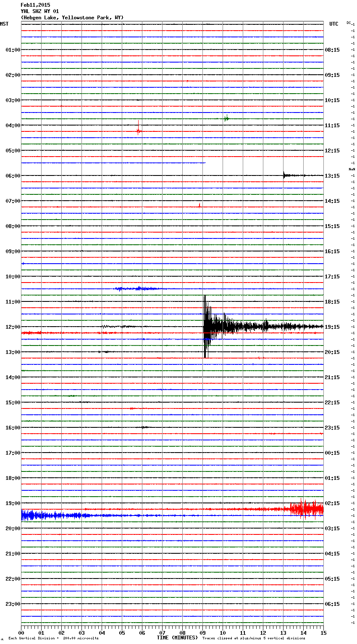Viewport: 357px width, 644px height.
Task: Click the 13:15 UTC time label
Action: tap(332, 176)
